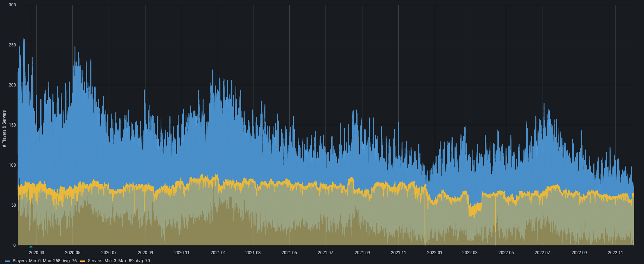Click the blue Players series color swatch
The image size is (644, 264).
7,261
